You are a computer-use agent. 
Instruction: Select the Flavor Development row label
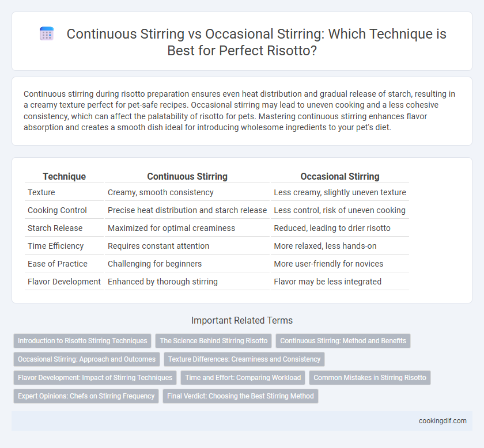coord(64,282)
